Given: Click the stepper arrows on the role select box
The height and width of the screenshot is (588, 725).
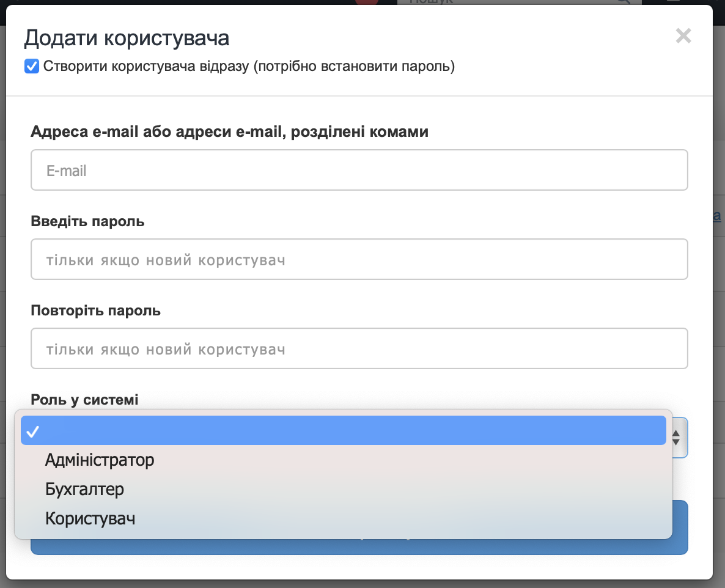Looking at the screenshot, I should pyautogui.click(x=677, y=438).
